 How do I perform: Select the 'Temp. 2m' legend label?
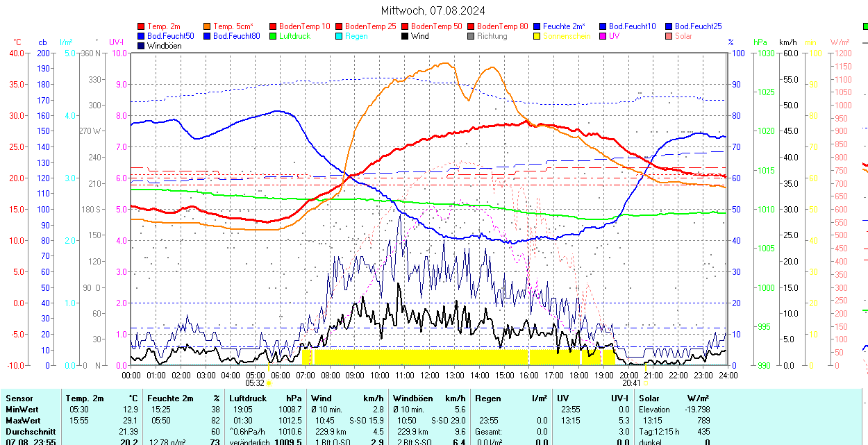coord(165,26)
